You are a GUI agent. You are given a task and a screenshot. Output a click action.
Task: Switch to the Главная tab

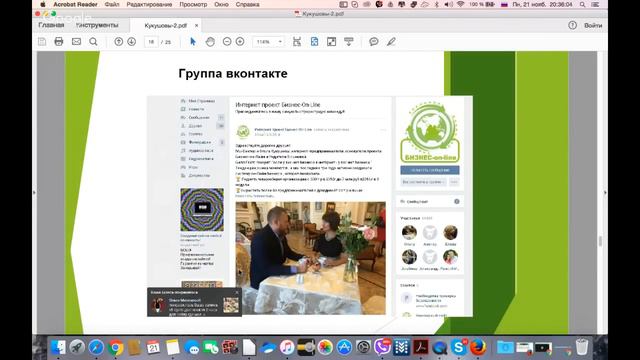pyautogui.click(x=51, y=25)
